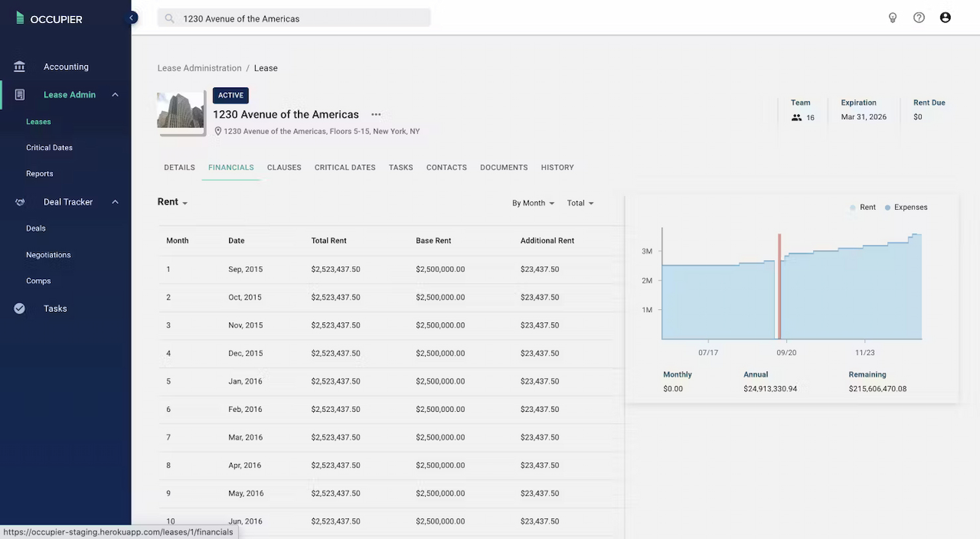Open the By Month dropdown
The width and height of the screenshot is (980, 539).
tap(533, 203)
